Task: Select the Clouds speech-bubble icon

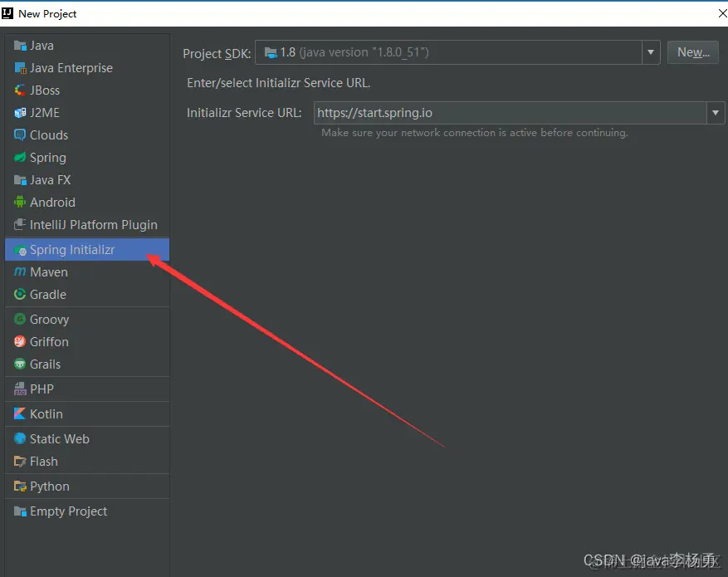Action: (x=20, y=135)
